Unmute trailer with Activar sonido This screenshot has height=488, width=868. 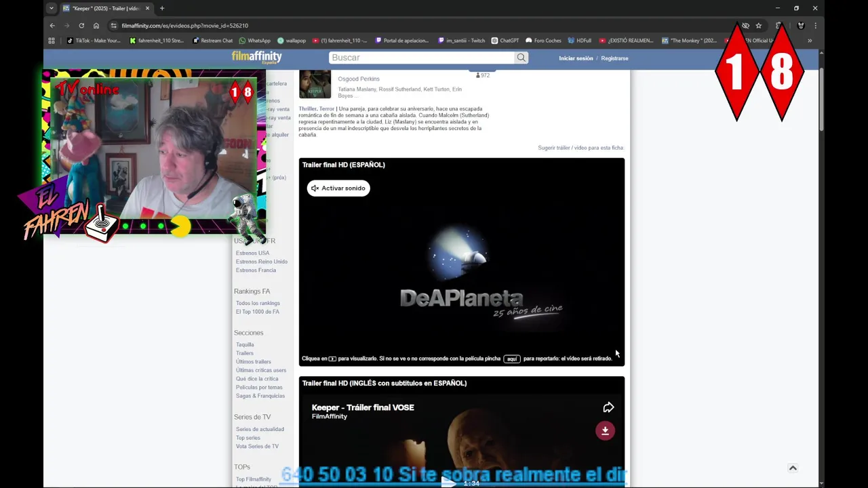click(x=338, y=188)
